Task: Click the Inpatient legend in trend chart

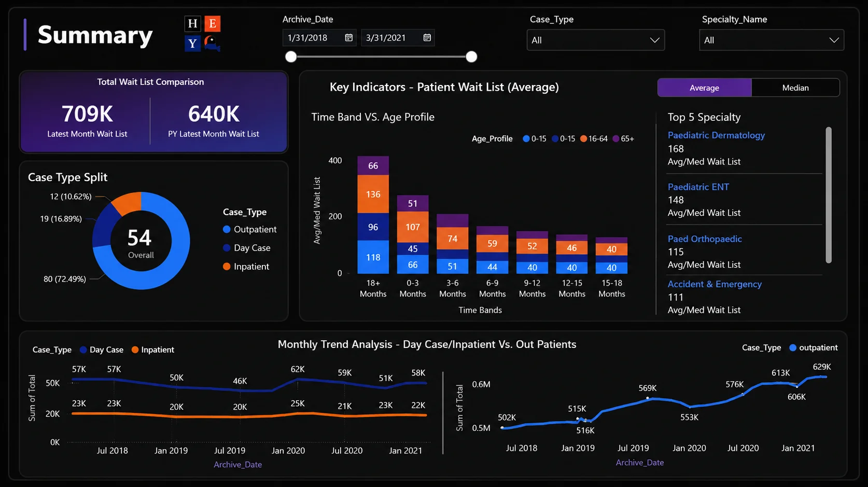Action: [x=152, y=350]
